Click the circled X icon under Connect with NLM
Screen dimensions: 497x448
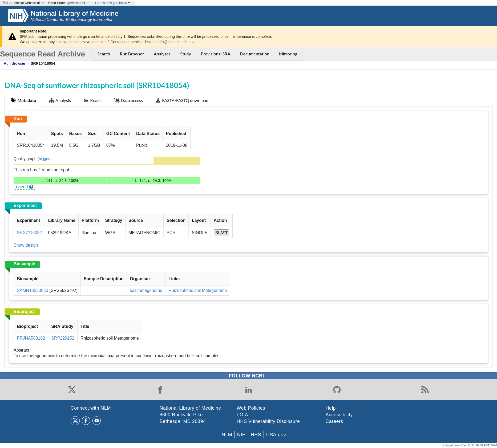(x=75, y=421)
